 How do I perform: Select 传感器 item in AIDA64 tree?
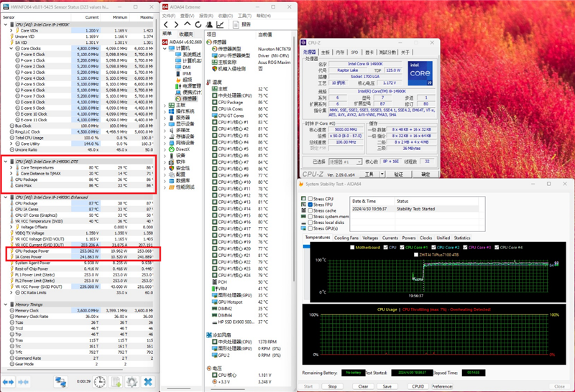[x=186, y=98]
